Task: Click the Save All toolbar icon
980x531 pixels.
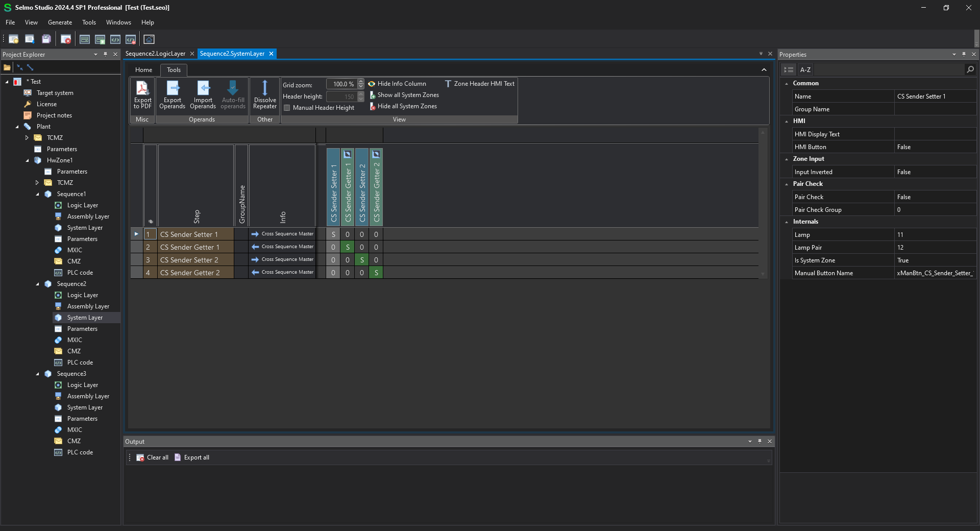Action: [x=46, y=39]
